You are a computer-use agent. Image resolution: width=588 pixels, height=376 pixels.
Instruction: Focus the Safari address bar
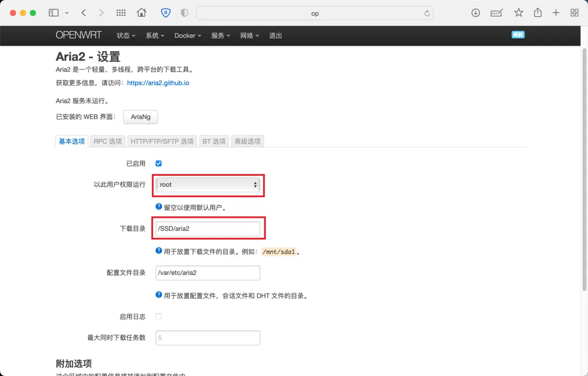[315, 13]
